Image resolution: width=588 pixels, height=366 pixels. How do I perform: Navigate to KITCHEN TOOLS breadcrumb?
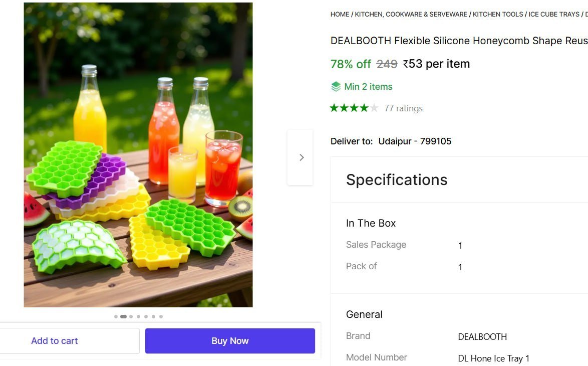pyautogui.click(x=498, y=14)
